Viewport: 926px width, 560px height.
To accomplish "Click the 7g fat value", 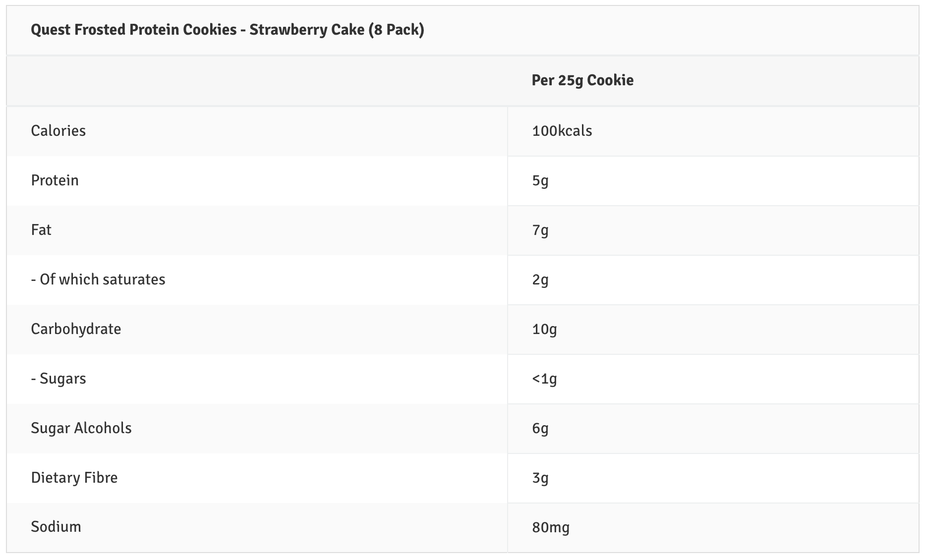I will (x=540, y=230).
